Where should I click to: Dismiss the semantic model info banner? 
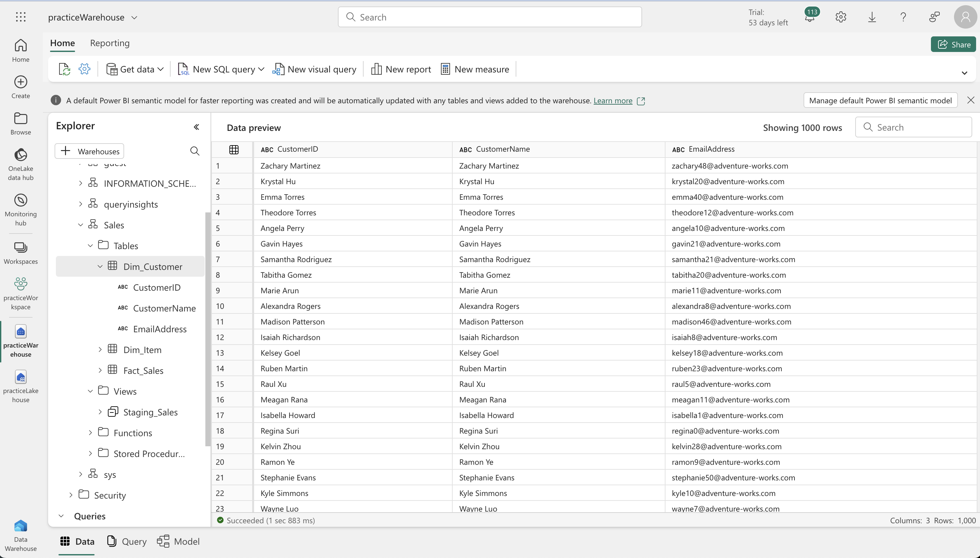[971, 100]
